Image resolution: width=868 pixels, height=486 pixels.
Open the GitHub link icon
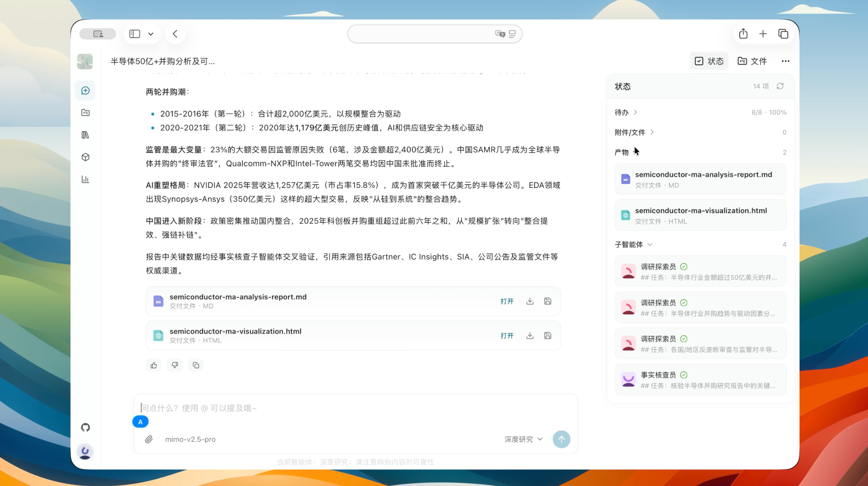tap(85, 427)
